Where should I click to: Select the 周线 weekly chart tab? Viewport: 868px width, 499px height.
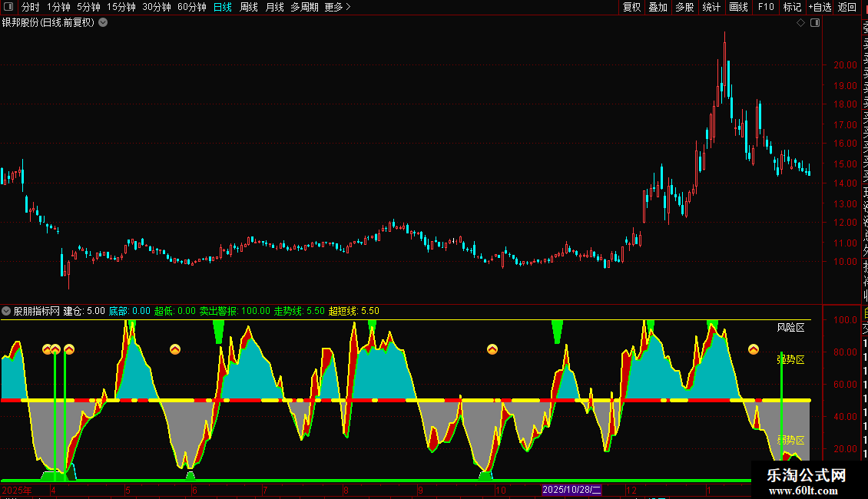click(x=249, y=7)
